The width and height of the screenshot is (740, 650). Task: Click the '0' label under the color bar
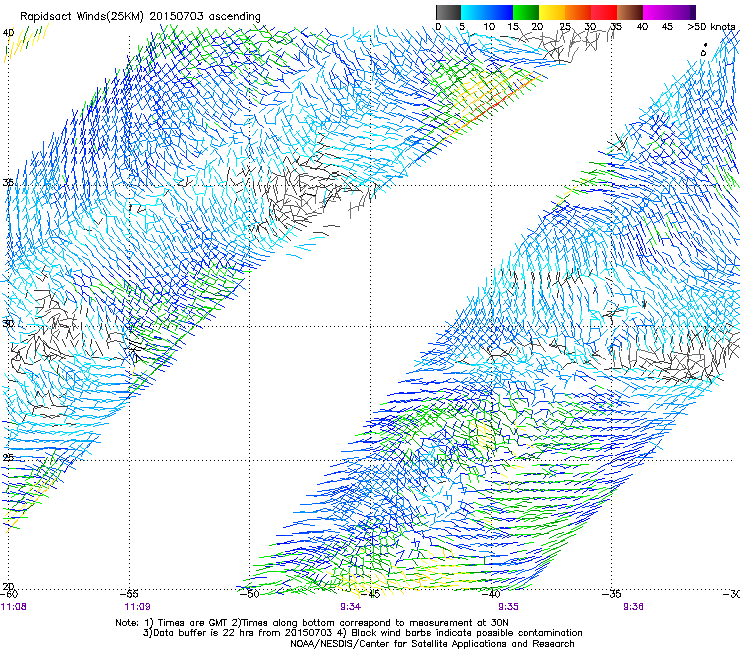[x=438, y=26]
